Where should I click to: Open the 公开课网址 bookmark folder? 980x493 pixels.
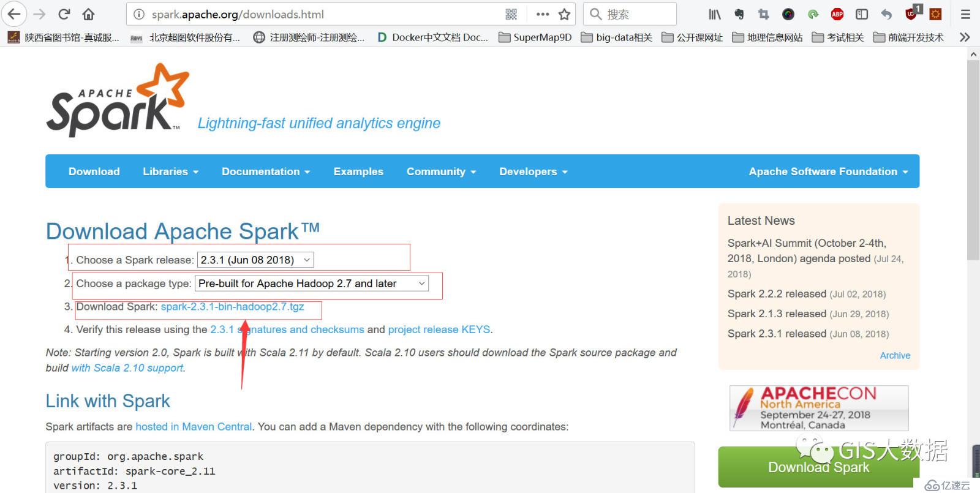(x=693, y=37)
